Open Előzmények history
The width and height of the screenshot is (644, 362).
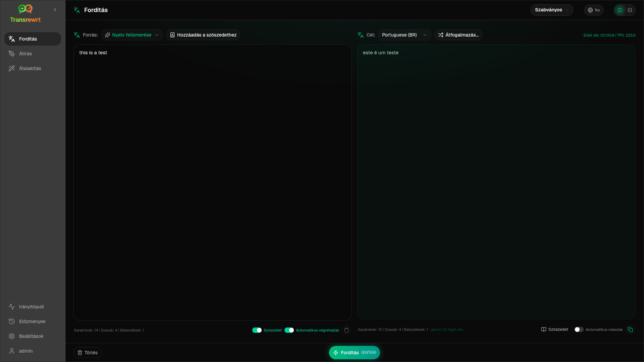click(33, 321)
